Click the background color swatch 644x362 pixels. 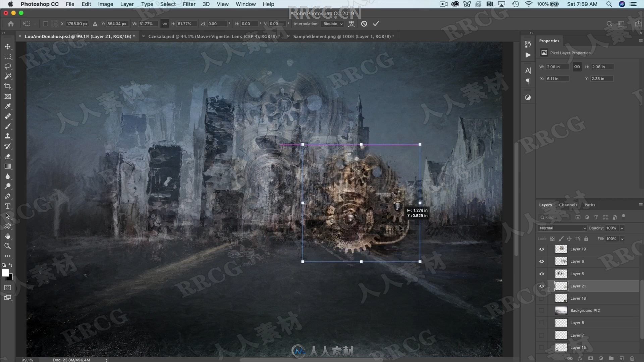pyautogui.click(x=10, y=278)
